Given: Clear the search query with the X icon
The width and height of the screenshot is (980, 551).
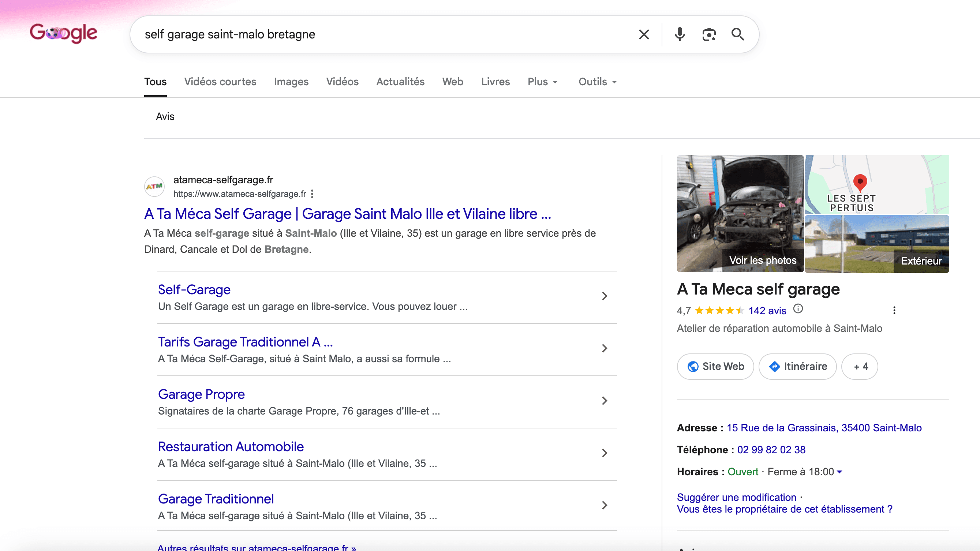Looking at the screenshot, I should (x=644, y=34).
